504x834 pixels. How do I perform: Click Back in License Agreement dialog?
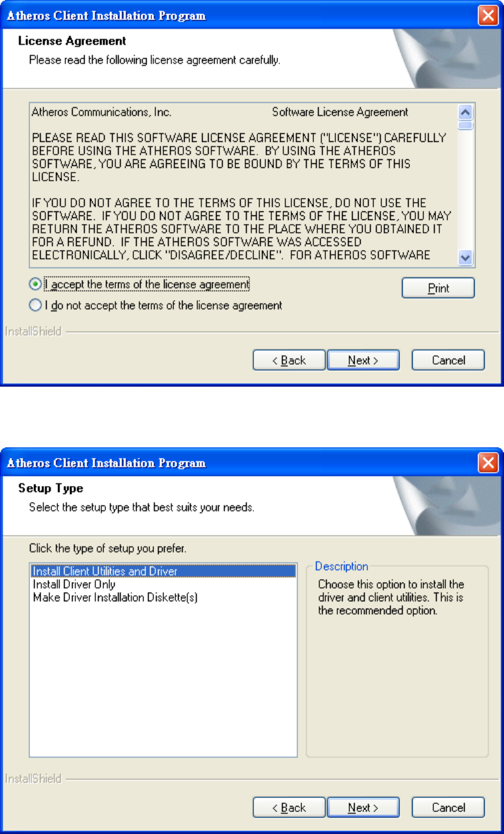(x=289, y=360)
